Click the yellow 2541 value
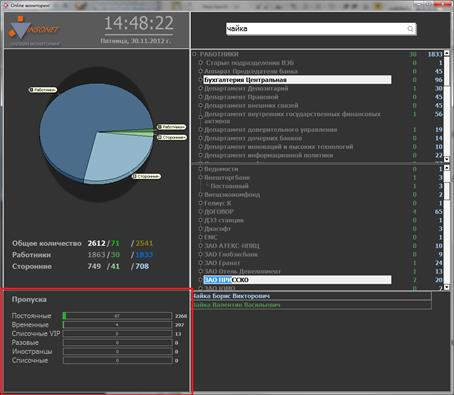Image resolution: width=454 pixels, height=395 pixels. coord(144,243)
